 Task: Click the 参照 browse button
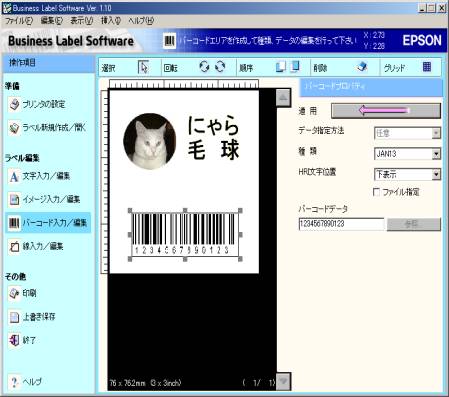point(414,224)
